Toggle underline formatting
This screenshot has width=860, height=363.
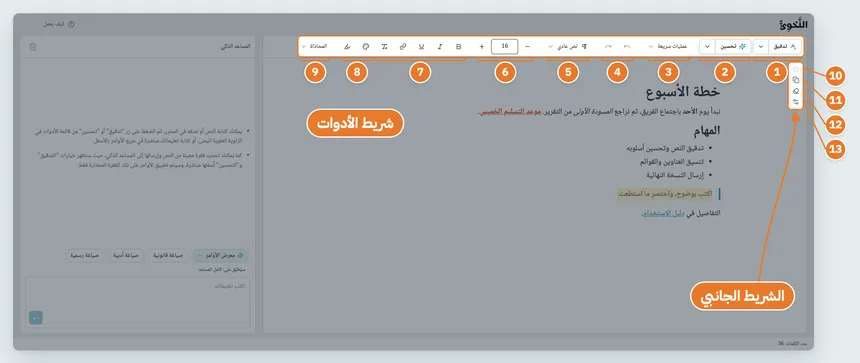421,47
